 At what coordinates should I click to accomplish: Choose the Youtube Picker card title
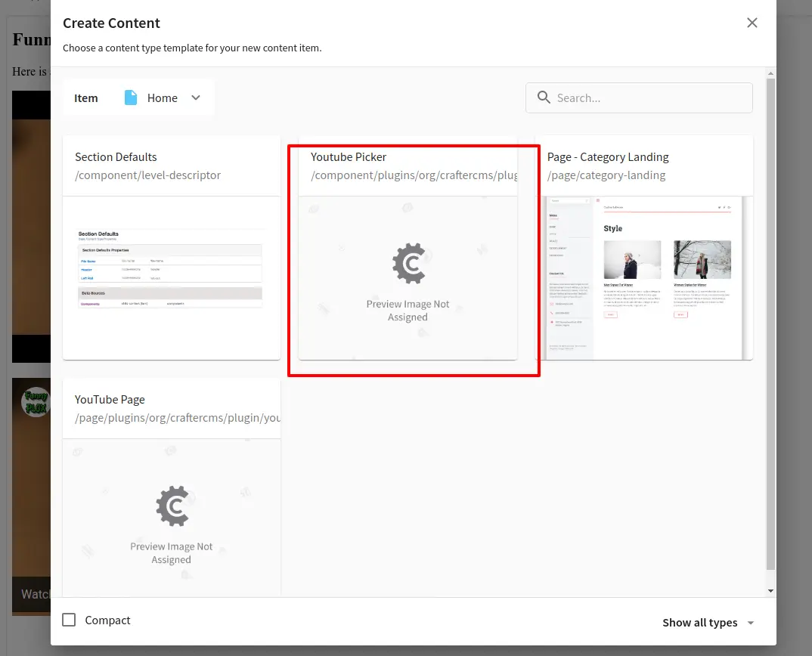point(349,157)
